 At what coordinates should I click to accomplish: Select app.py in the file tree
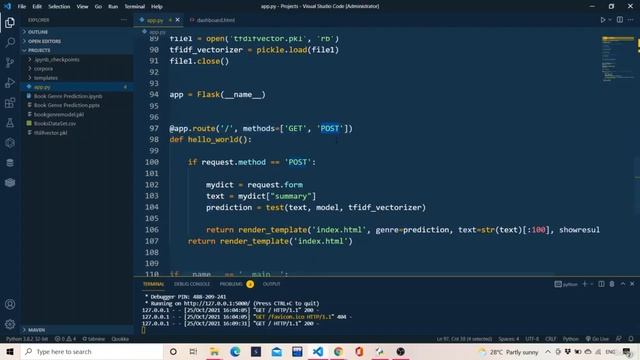point(77,87)
